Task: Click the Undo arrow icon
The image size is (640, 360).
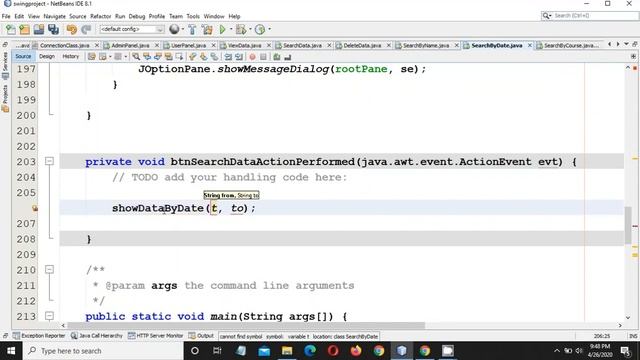Action: tap(72, 29)
